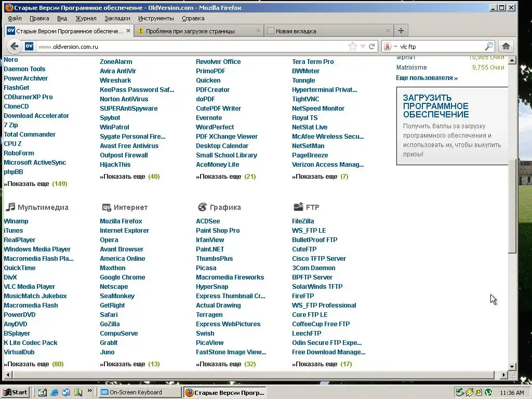The width and height of the screenshot is (532, 399).
Task: Click the horizontal scrollbar left arrow
Action: (x=8, y=375)
